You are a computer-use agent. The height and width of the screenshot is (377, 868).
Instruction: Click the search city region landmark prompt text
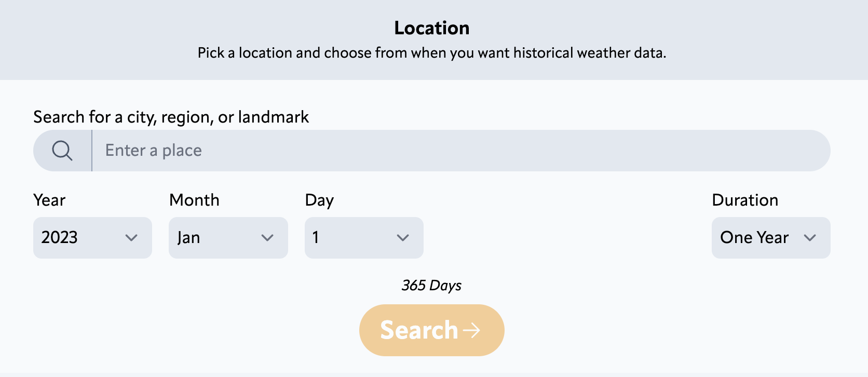171,117
